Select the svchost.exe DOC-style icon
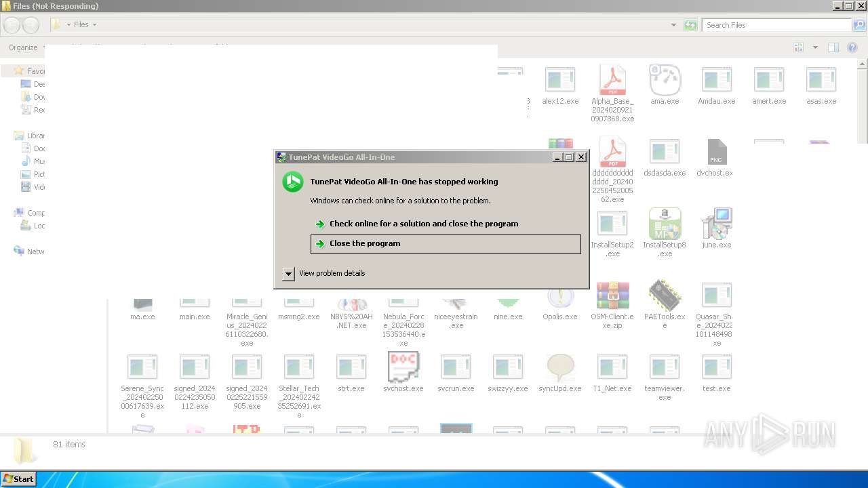868x488 pixels. 403,367
